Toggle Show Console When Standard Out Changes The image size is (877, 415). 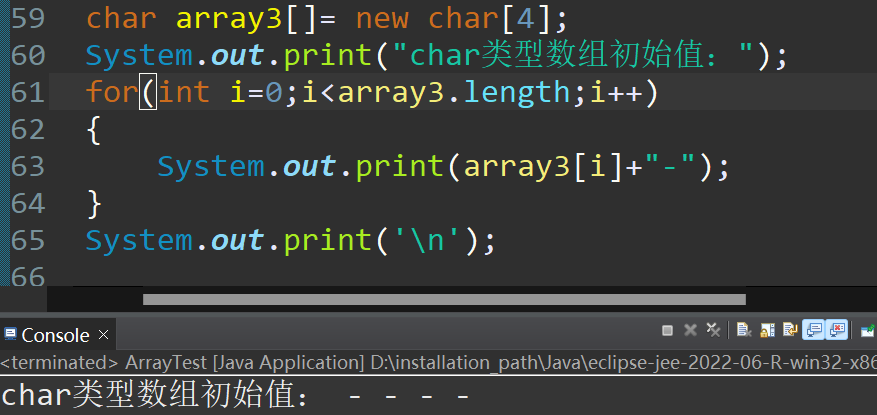(x=813, y=330)
